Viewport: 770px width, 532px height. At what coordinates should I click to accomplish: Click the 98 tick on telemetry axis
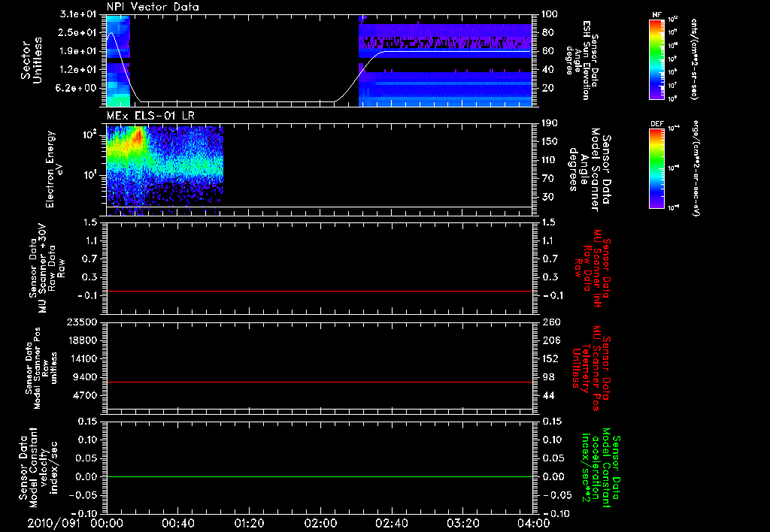coord(548,377)
